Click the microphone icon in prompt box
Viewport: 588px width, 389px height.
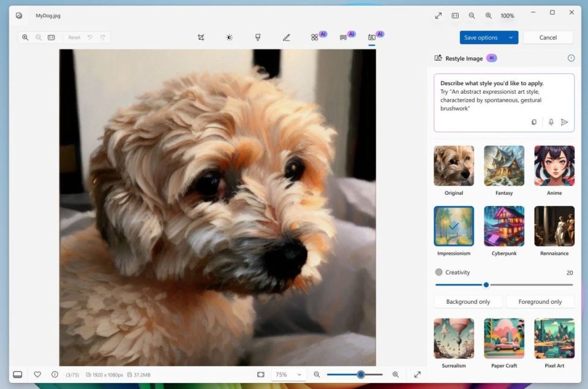coord(551,122)
